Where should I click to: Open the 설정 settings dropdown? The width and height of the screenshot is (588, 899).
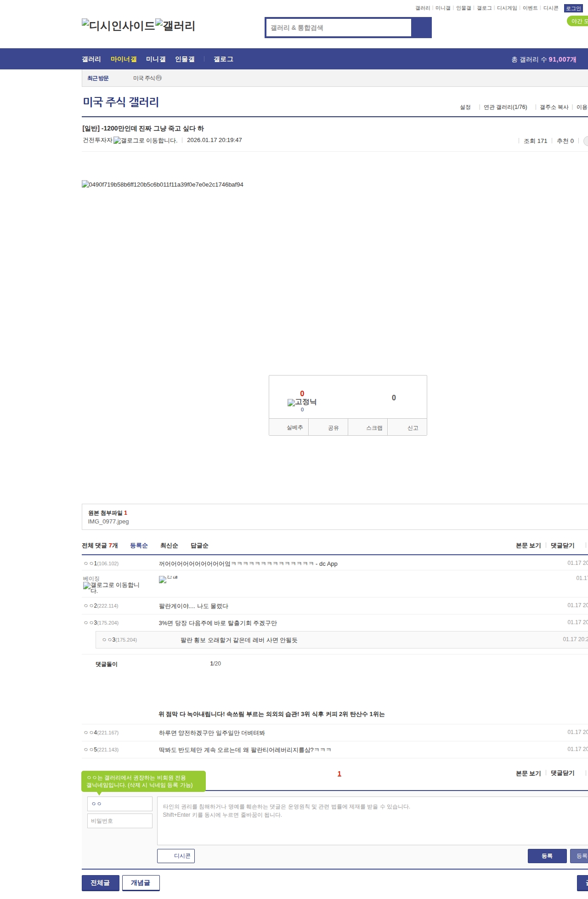pos(465,107)
